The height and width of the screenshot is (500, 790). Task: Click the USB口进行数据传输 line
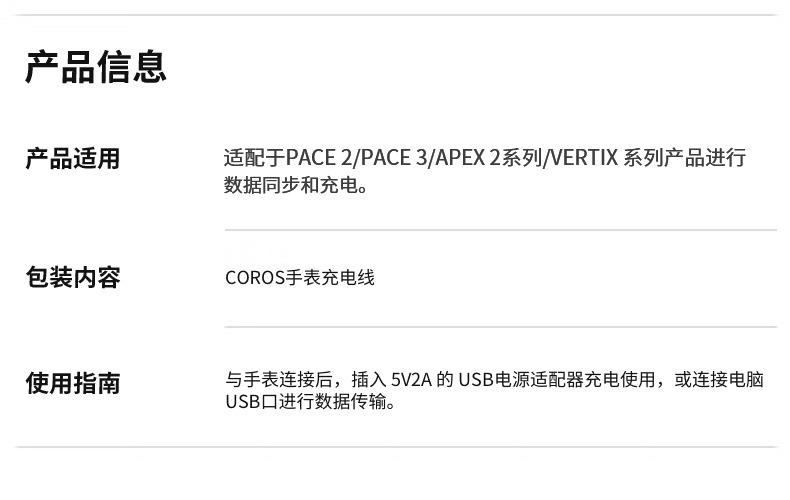(311, 402)
